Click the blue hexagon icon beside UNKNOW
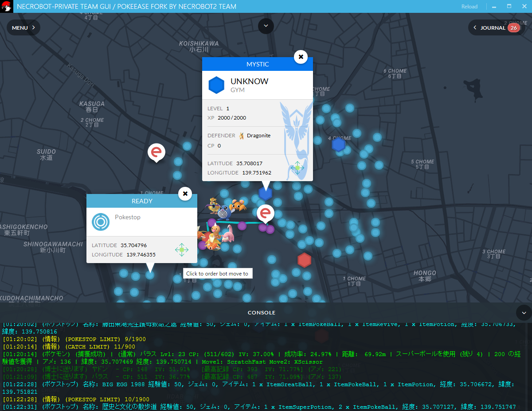 tap(217, 85)
